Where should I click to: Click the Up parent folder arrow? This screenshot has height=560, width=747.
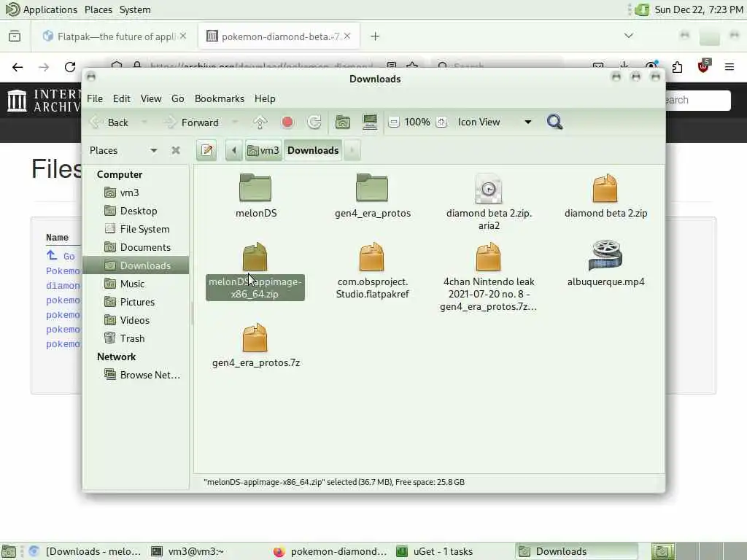(260, 122)
